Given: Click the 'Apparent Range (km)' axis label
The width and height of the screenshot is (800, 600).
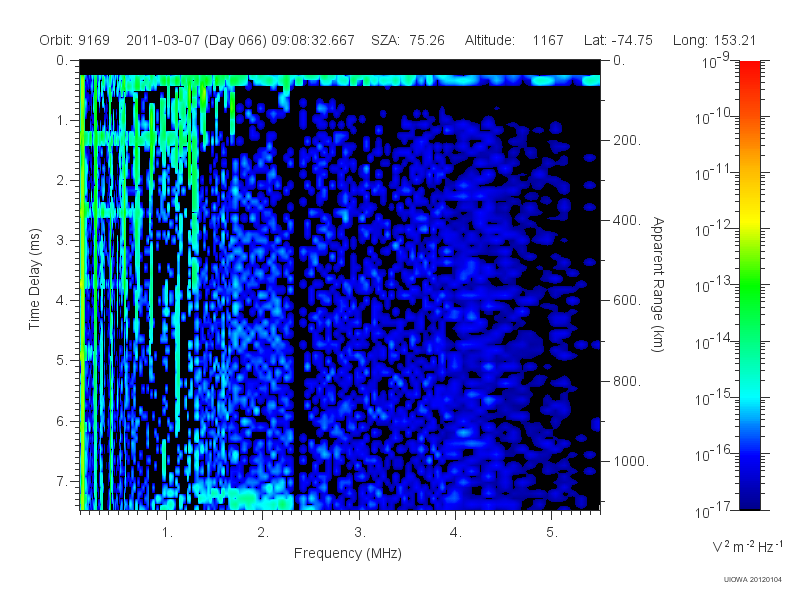Looking at the screenshot, I should [x=658, y=284].
